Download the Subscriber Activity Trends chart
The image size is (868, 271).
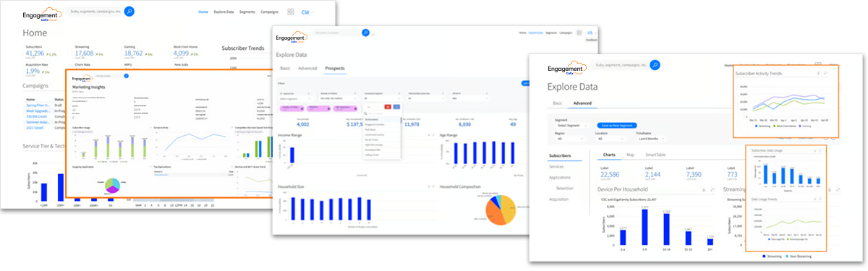coord(817,73)
